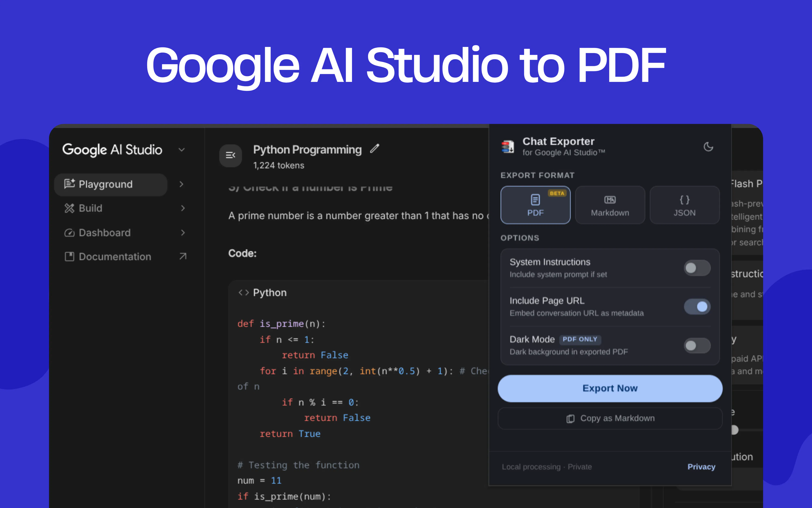Open the Playground menu item

click(x=111, y=184)
